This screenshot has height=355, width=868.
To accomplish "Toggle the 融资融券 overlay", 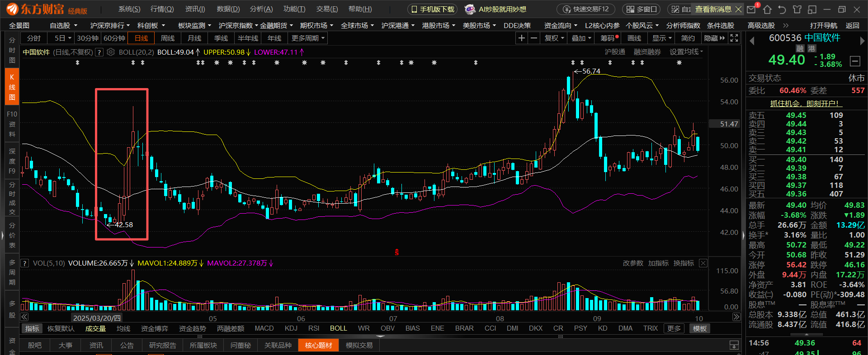I will pyautogui.click(x=647, y=52).
